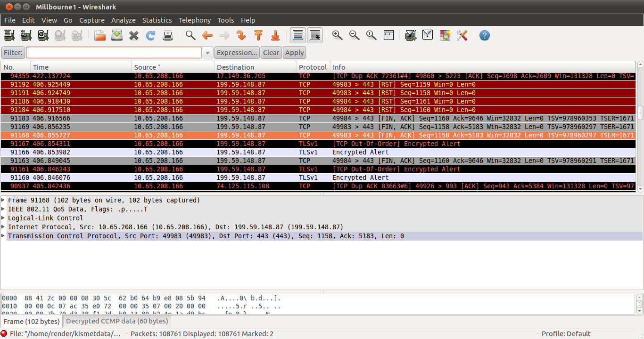Sort by the Time column header
644x339 pixels.
(81, 67)
